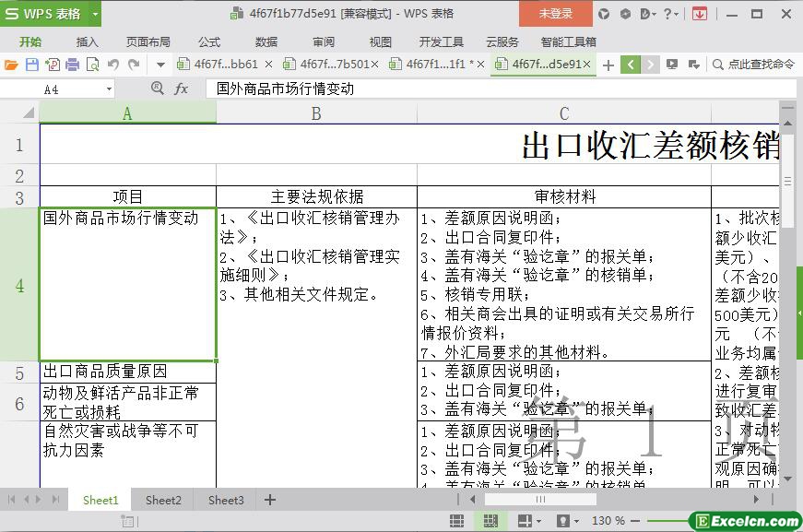Image resolution: width=803 pixels, height=532 pixels.
Task: Click the save icon in quick toolbar
Action: point(31,65)
